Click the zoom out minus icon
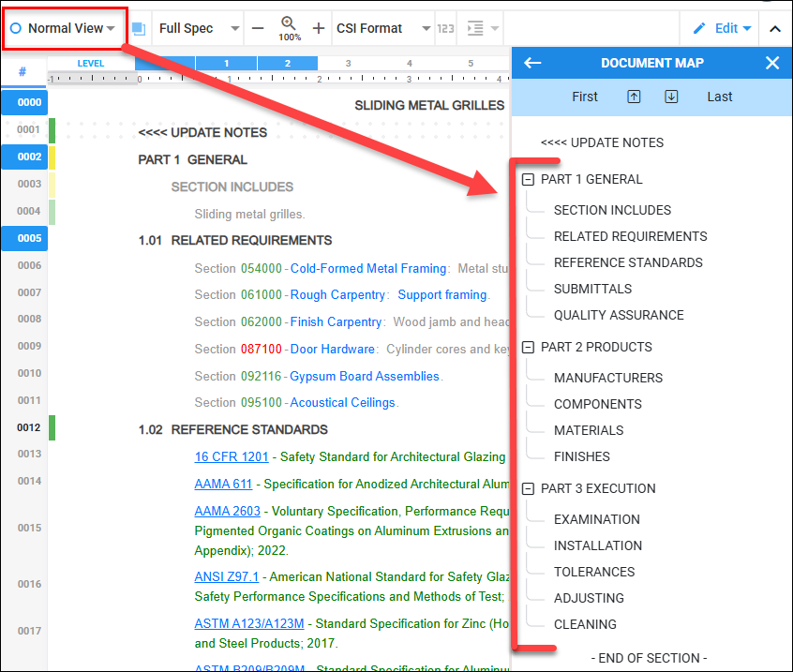The width and height of the screenshot is (793, 672). point(258,28)
